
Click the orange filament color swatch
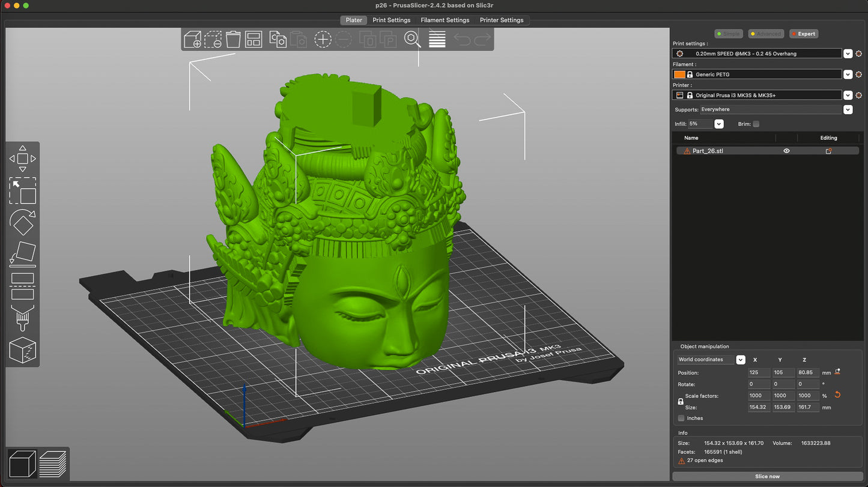click(x=679, y=74)
